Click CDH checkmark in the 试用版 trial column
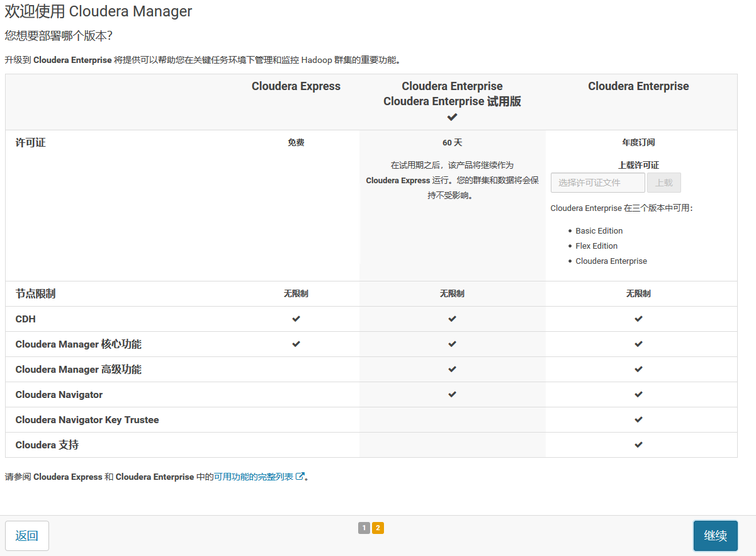Screen dimensions: 756x556 point(452,319)
